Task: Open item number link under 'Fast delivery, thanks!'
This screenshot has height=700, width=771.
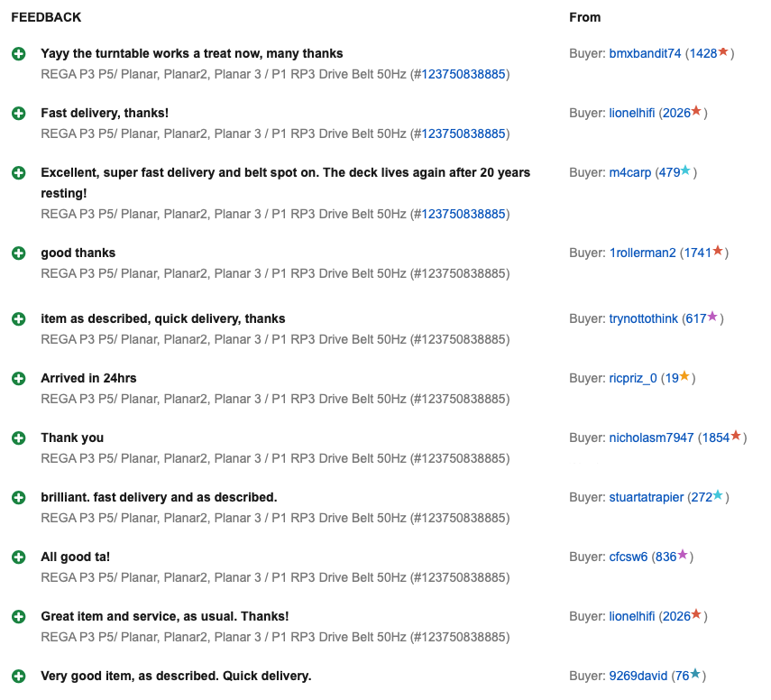Action: [x=464, y=134]
